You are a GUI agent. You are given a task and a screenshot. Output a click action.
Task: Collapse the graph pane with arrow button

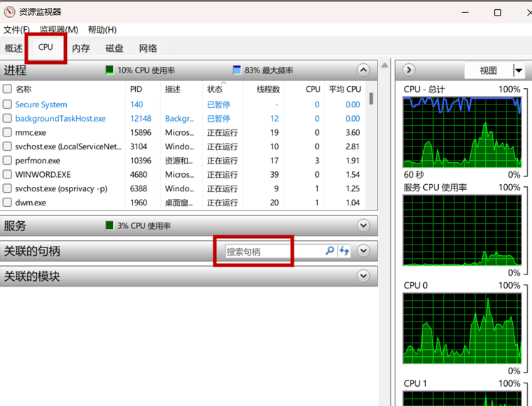(x=409, y=70)
